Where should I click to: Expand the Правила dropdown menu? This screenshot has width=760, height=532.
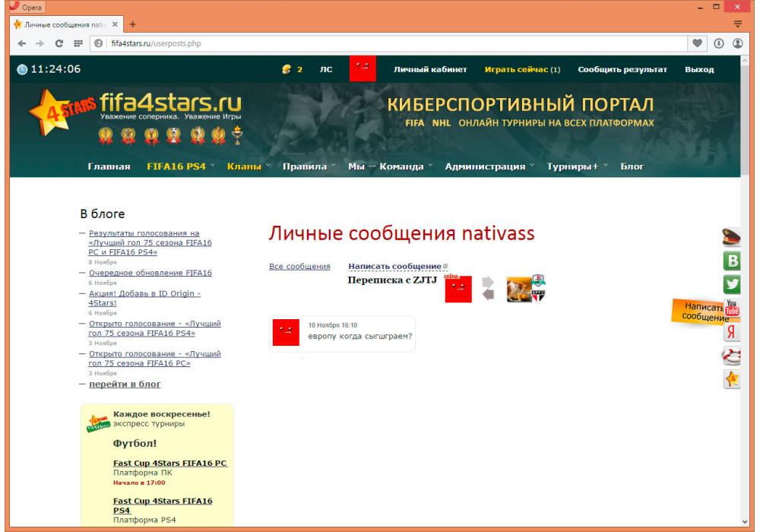pyautogui.click(x=305, y=166)
